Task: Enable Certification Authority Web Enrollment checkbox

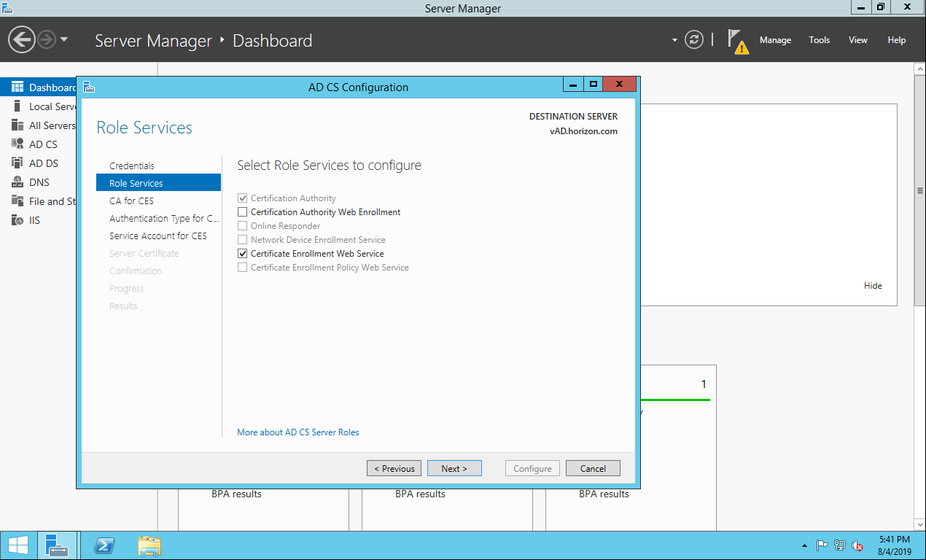Action: 243,212
